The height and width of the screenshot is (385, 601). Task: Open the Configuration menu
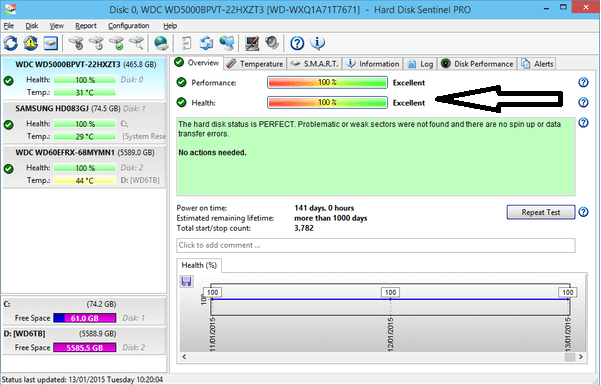click(x=128, y=26)
